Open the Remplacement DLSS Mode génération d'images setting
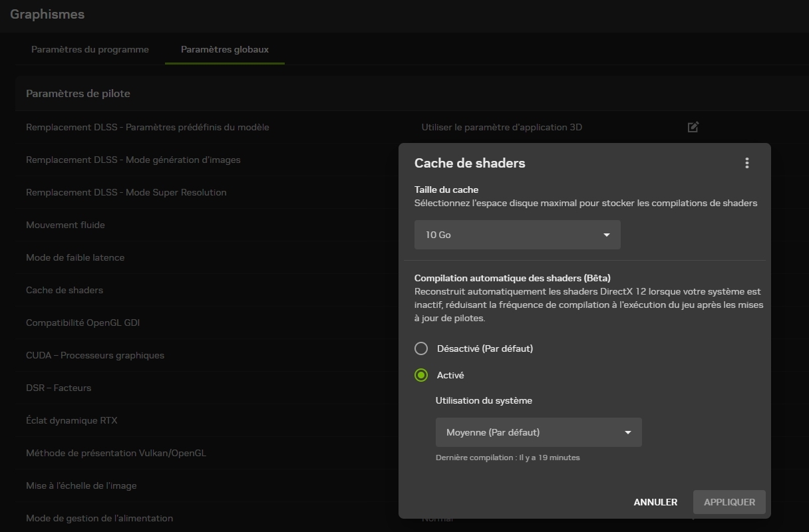Screen dimensions: 809x532 133,160
